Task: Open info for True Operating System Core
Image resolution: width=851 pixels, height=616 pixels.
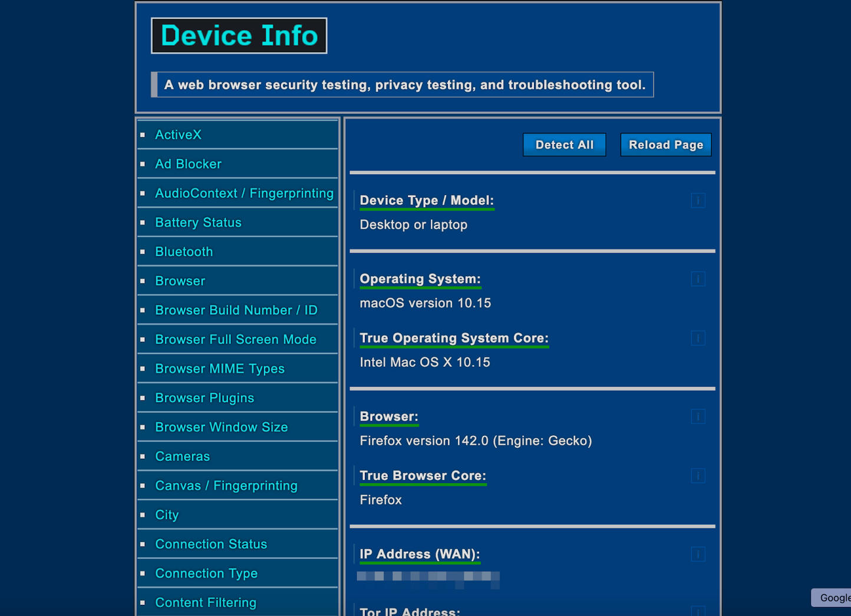Action: coord(698,338)
